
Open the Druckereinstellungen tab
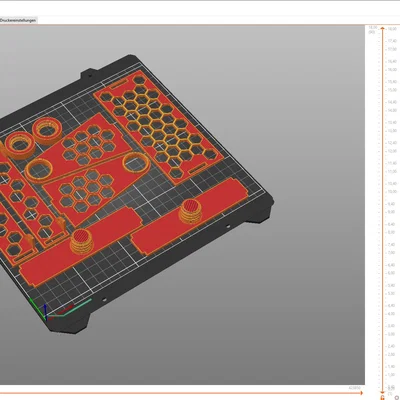pyautogui.click(x=18, y=20)
